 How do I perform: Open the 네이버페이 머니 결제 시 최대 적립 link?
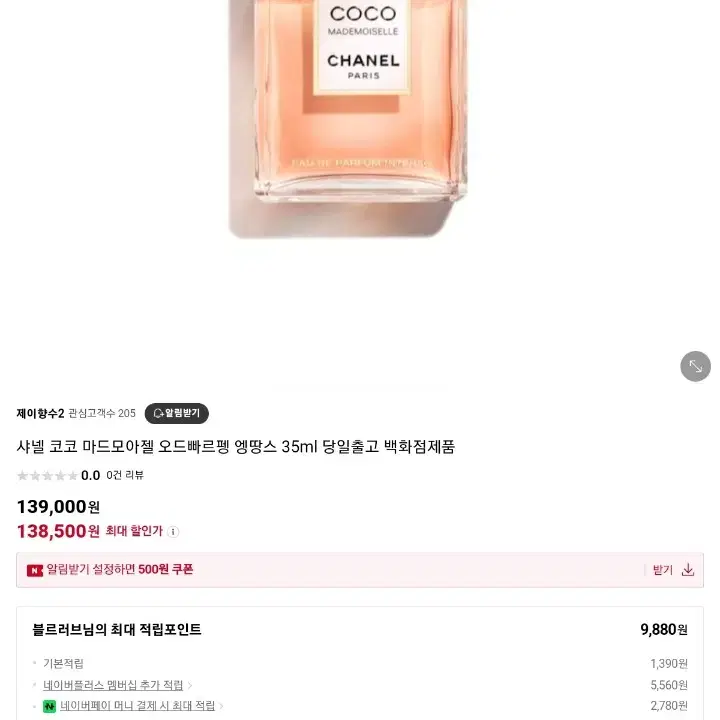pos(137,706)
